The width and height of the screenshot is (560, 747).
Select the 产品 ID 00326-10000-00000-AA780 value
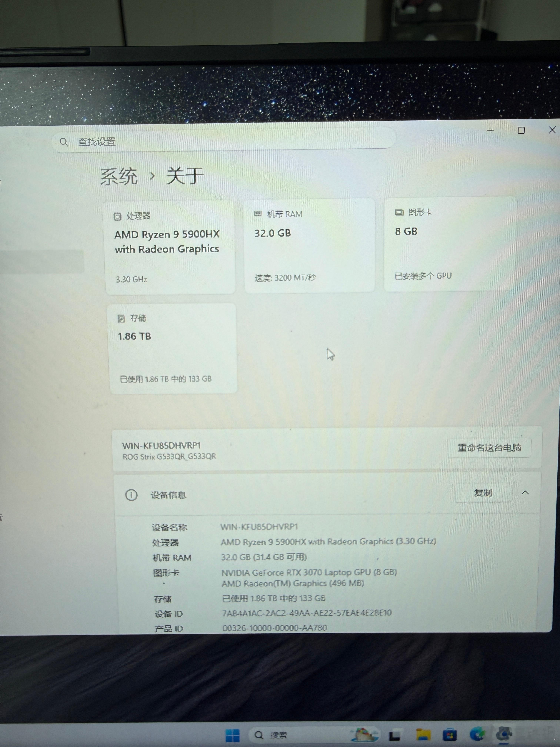point(275,628)
